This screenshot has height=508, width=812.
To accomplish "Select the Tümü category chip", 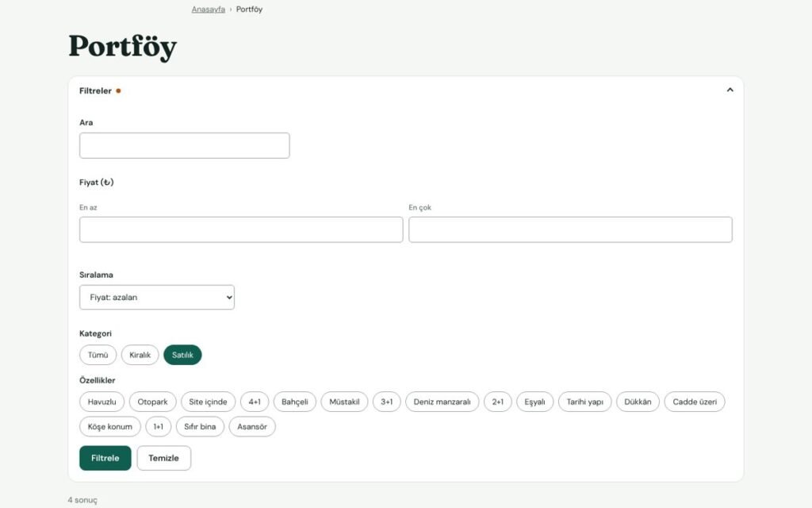I will pyautogui.click(x=98, y=355).
